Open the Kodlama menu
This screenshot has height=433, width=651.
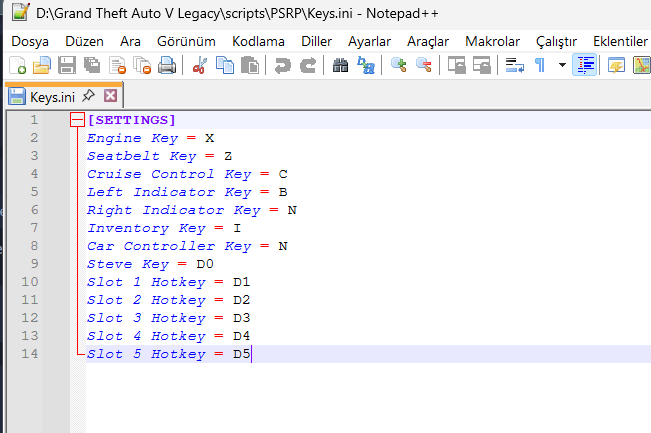[258, 42]
